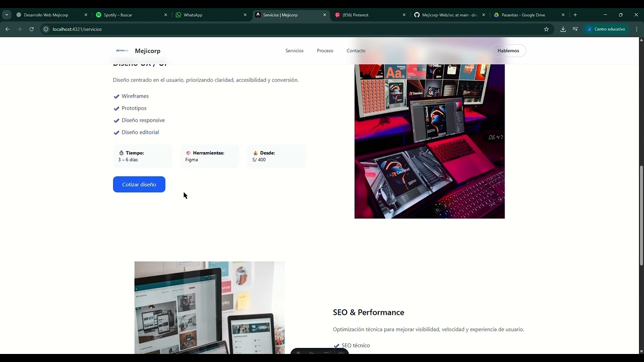Click the Prototipos list item text
Image resolution: width=644 pixels, height=362 pixels.
point(134,108)
